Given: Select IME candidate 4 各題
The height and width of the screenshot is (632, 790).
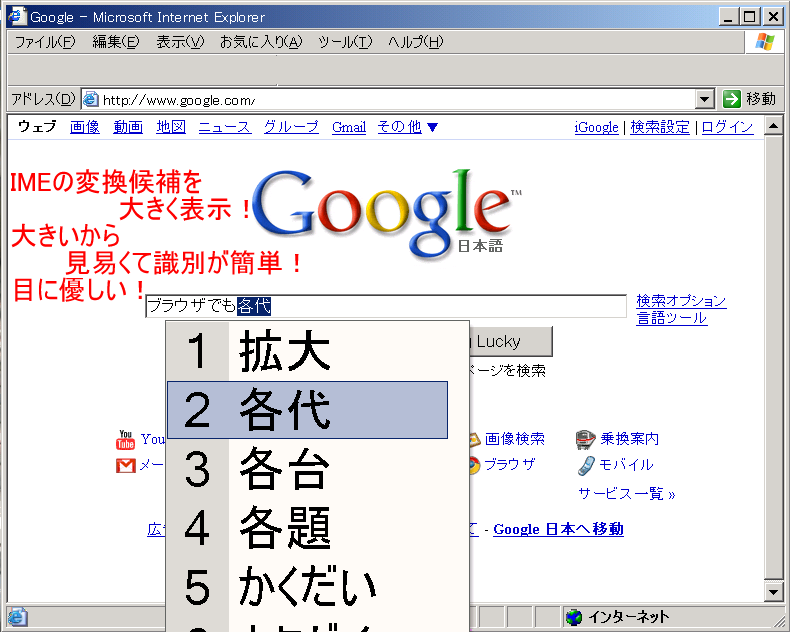Looking at the screenshot, I should tap(307, 528).
